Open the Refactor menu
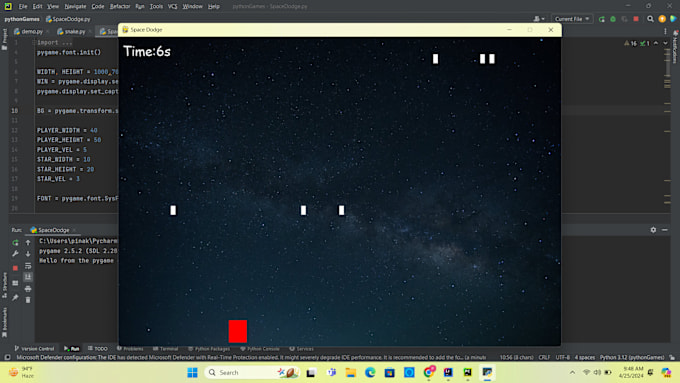Screen dimensions: 680x383 [120, 7]
